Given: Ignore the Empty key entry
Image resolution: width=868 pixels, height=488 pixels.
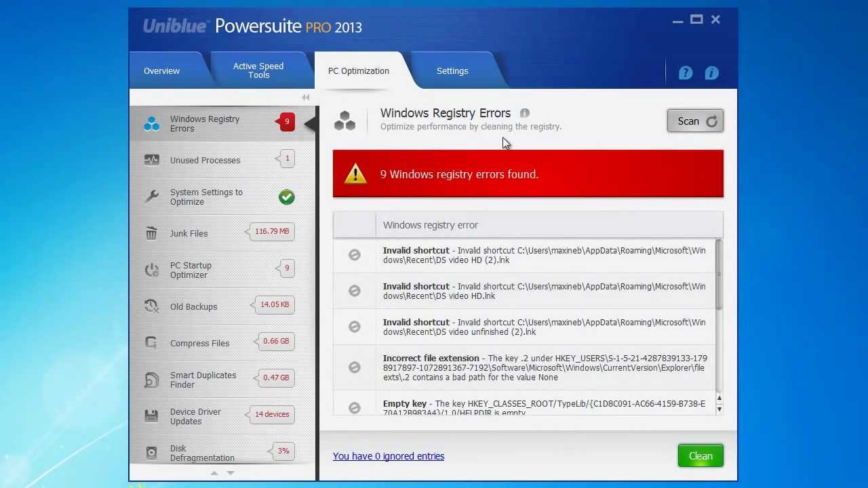Looking at the screenshot, I should click(x=354, y=407).
